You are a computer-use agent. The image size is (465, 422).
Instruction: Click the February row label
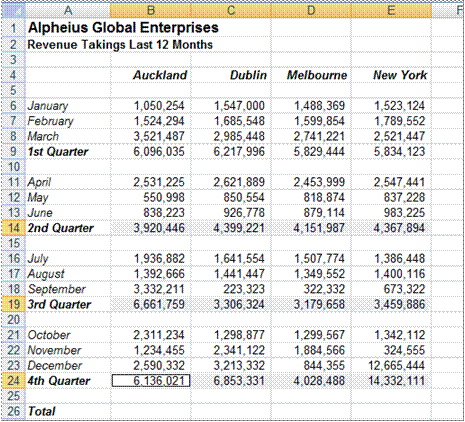click(68, 121)
